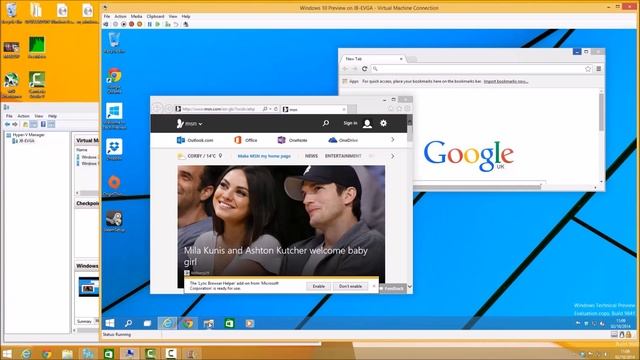Screen dimensions: 640x360
Task: Select the msn tab in Internet Explorer
Action: 313,109
